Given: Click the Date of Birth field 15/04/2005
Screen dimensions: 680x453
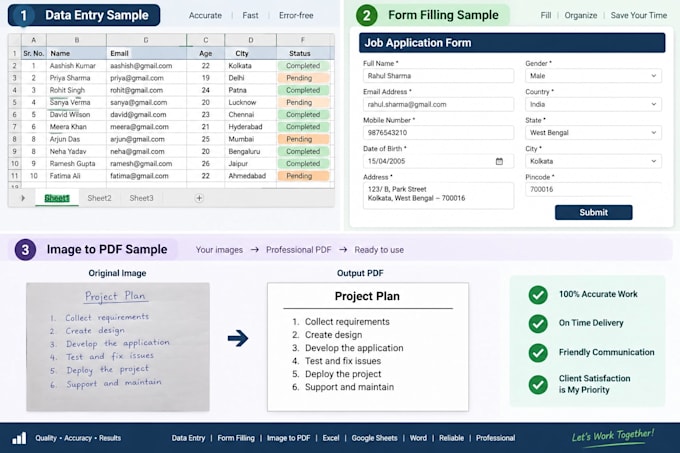Looking at the screenshot, I should click(438, 161).
